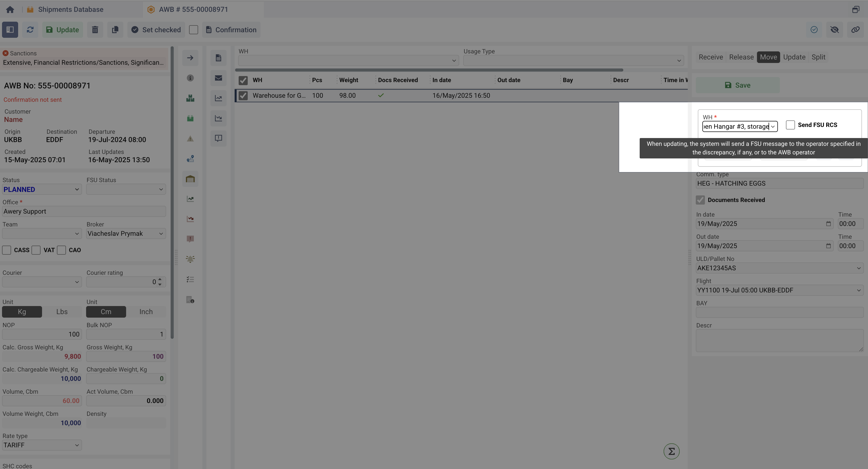This screenshot has height=469, width=868.
Task: Click the envelope mail icon
Action: pos(218,78)
